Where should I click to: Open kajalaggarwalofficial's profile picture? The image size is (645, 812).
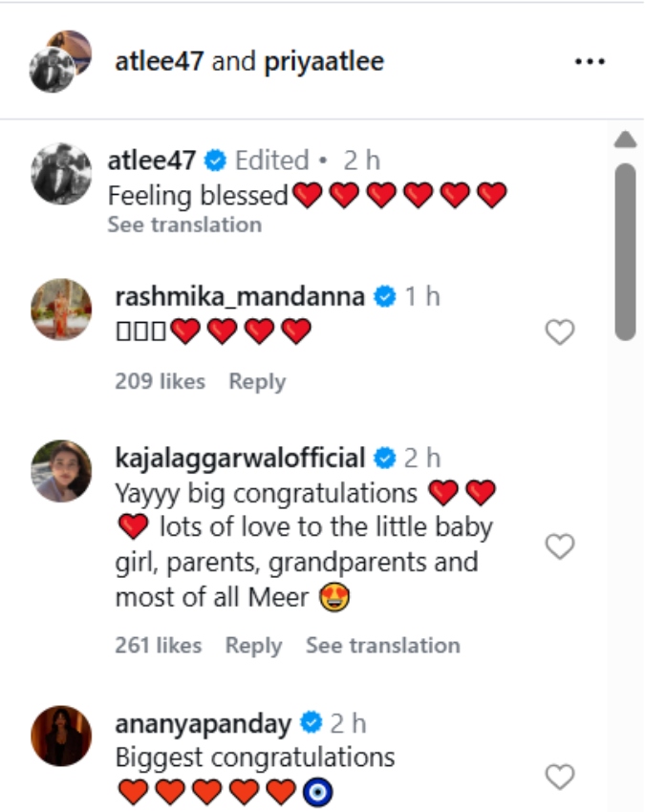point(62,471)
